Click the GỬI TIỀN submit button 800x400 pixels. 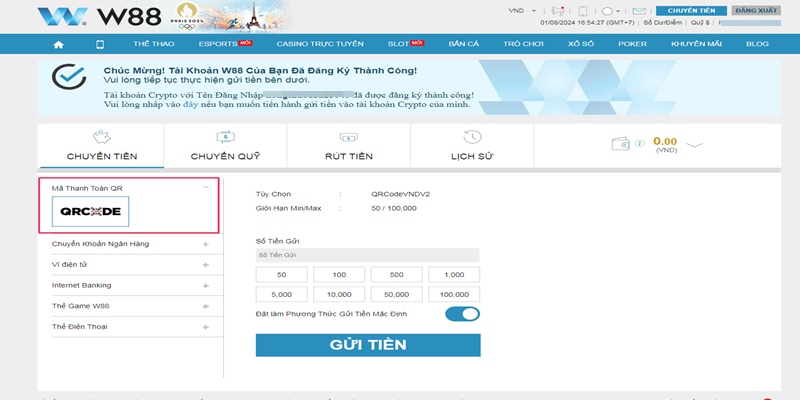tap(368, 345)
